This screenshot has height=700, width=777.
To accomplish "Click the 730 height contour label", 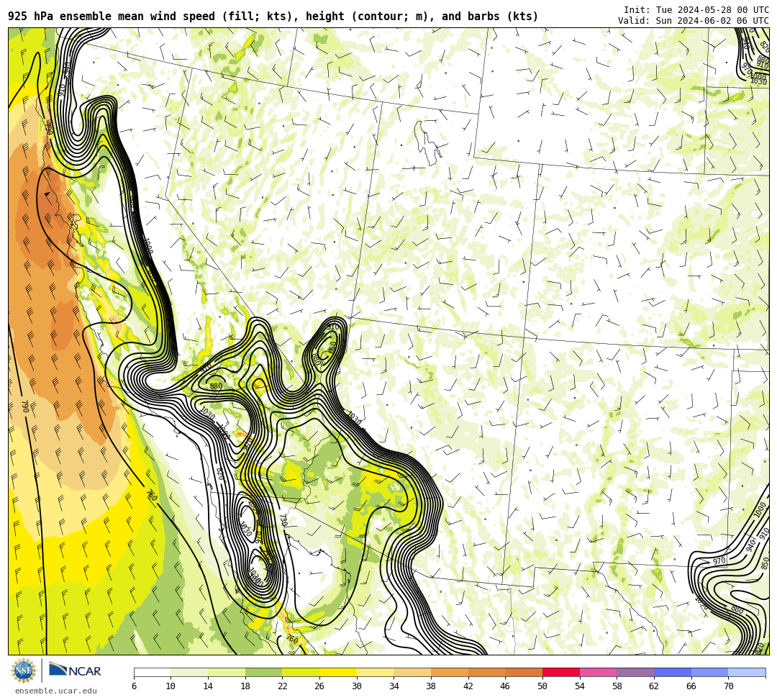I will (283, 519).
